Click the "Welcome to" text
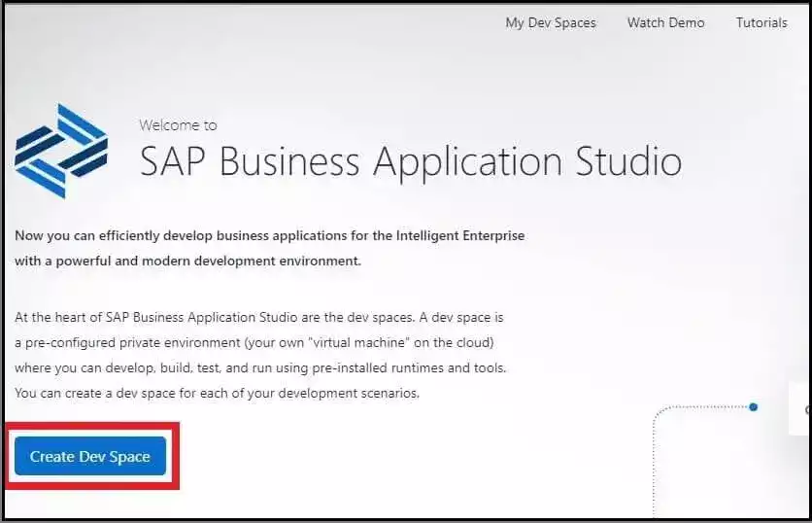 click(x=178, y=125)
